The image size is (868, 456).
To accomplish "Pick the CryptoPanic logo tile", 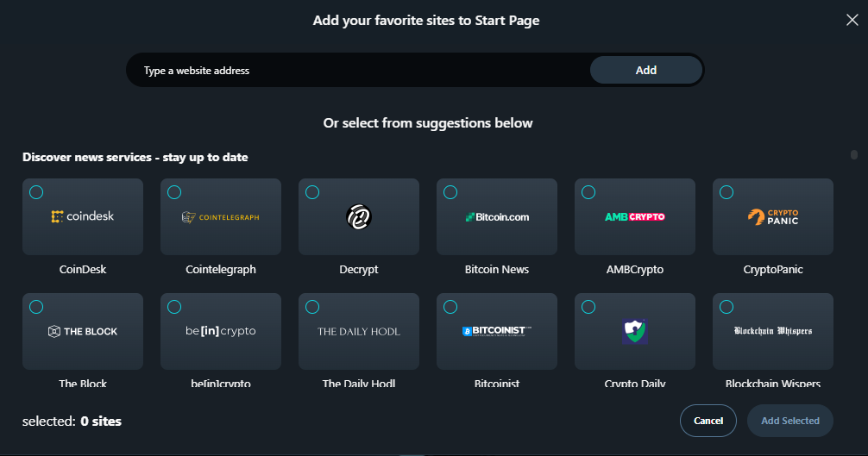I will [x=773, y=216].
